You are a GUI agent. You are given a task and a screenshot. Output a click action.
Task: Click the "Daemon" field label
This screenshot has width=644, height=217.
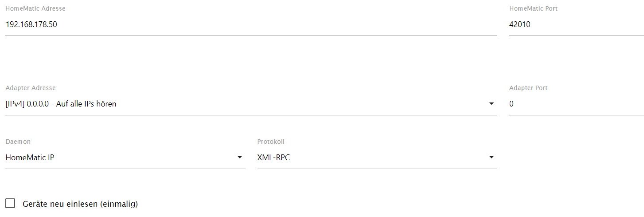18,142
